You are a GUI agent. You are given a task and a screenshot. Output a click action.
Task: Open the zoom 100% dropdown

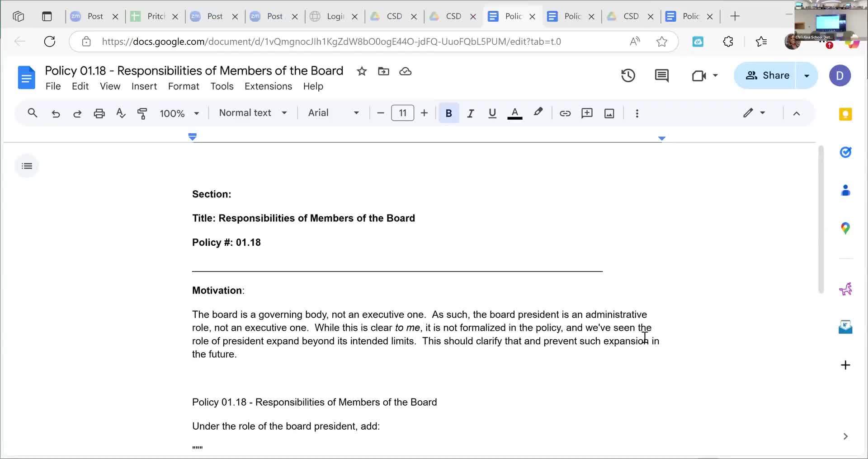(179, 113)
